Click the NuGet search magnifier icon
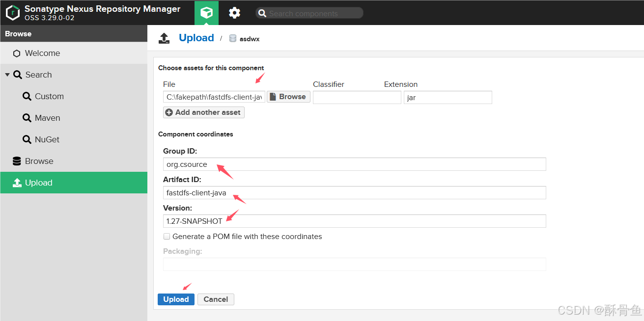 27,139
